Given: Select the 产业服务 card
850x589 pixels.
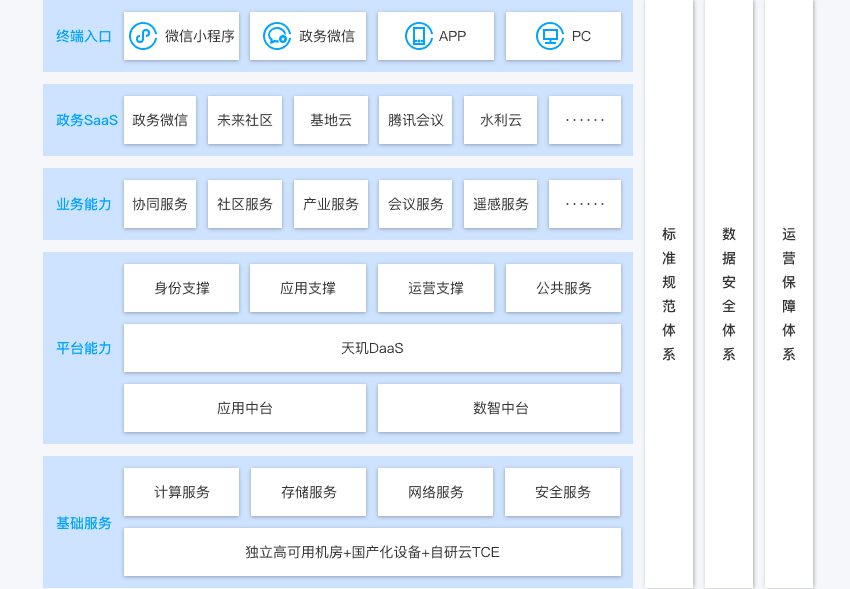Looking at the screenshot, I should click(x=331, y=204).
